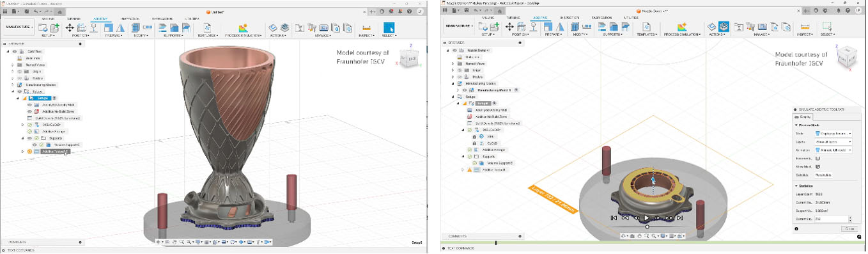Screen dimensions: 868x254
Task: Click the Templates document icon in left window
Action: (207, 28)
